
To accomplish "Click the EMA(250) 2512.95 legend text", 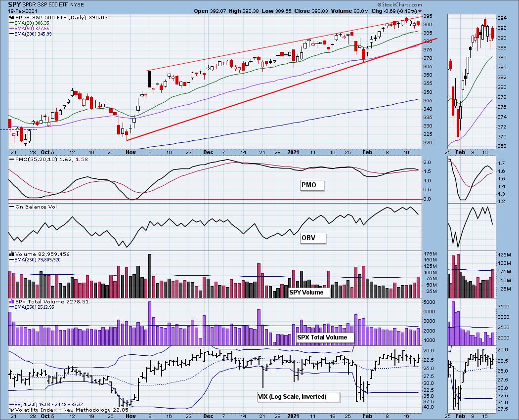I will (x=34, y=307).
